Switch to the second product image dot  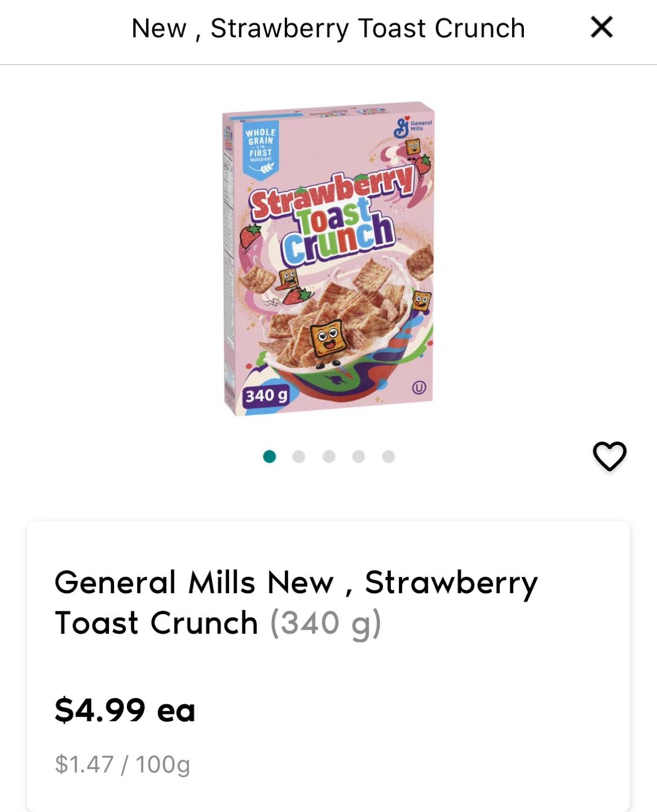(x=299, y=456)
